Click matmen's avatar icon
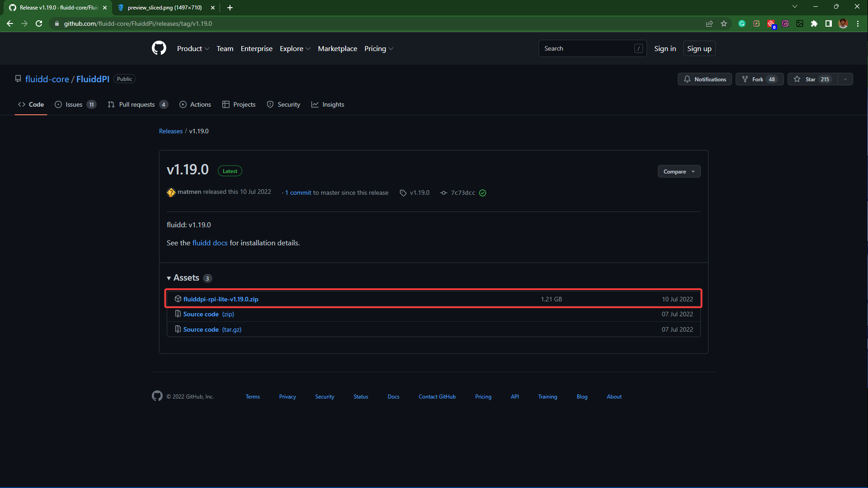868x488 pixels. [171, 192]
